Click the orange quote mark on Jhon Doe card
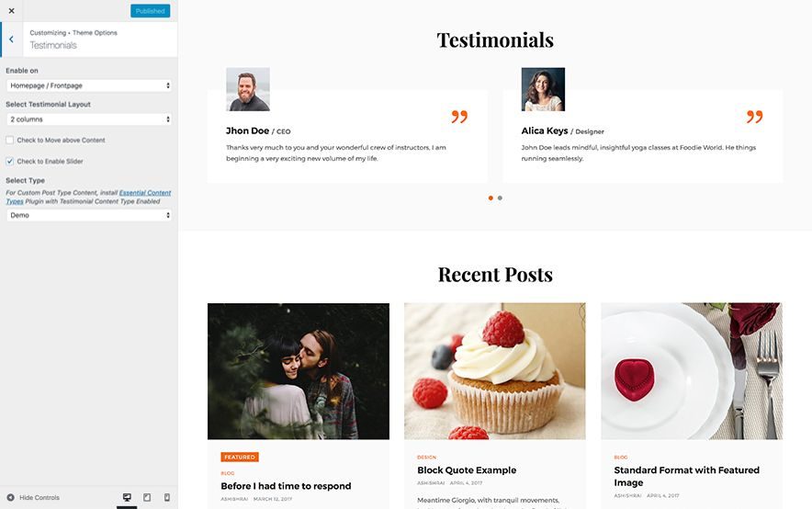Viewport: 812px width, 509px height. [x=459, y=117]
